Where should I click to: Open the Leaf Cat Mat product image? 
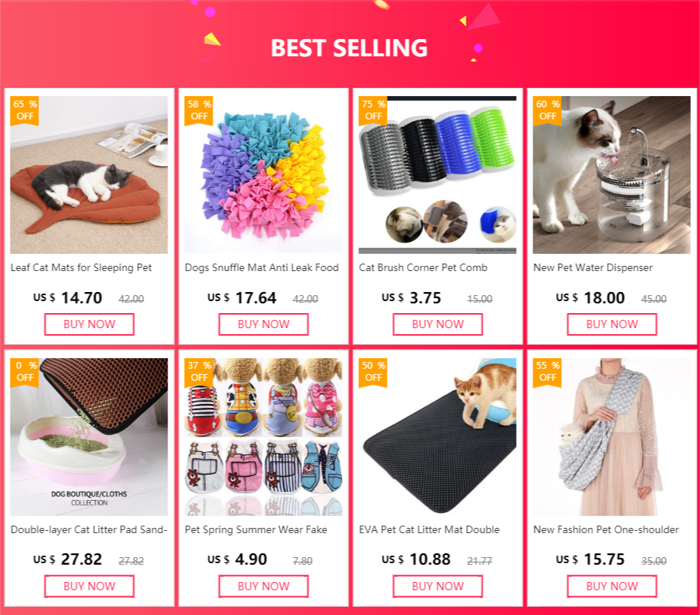(89, 175)
